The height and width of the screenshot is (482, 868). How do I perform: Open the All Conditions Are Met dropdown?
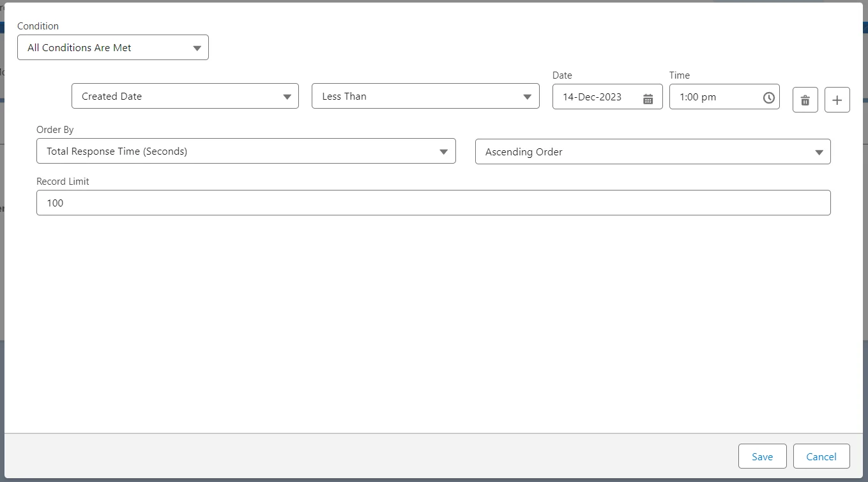click(102, 48)
